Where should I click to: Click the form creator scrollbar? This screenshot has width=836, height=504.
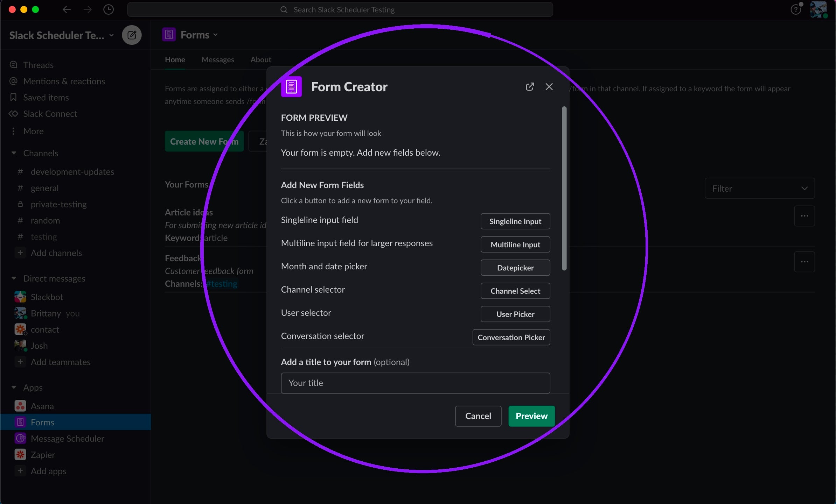click(x=564, y=189)
